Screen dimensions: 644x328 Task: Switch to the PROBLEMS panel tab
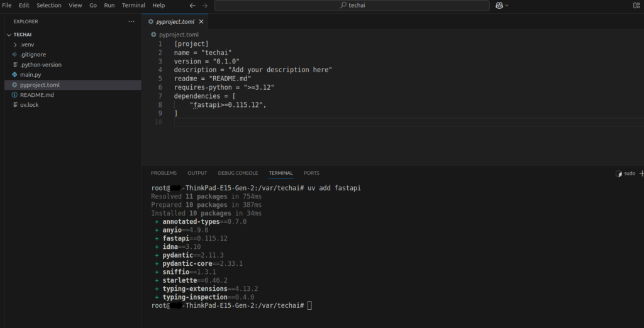pos(164,173)
